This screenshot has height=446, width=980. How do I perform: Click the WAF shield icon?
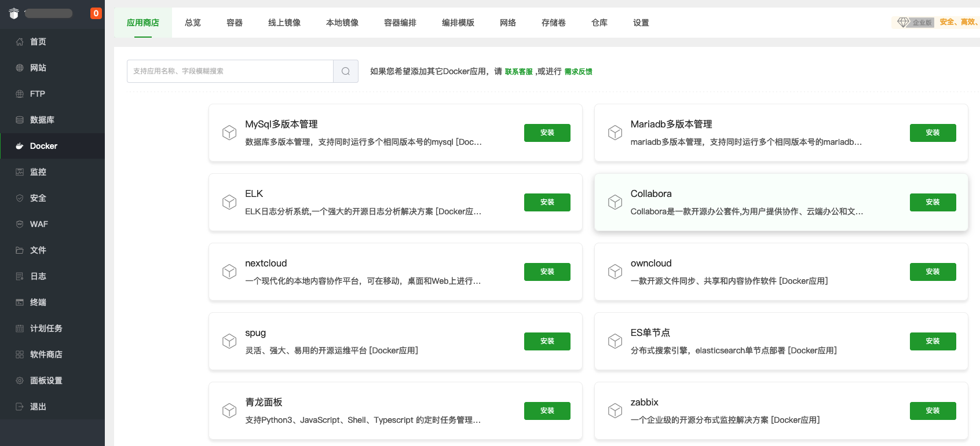coord(20,224)
